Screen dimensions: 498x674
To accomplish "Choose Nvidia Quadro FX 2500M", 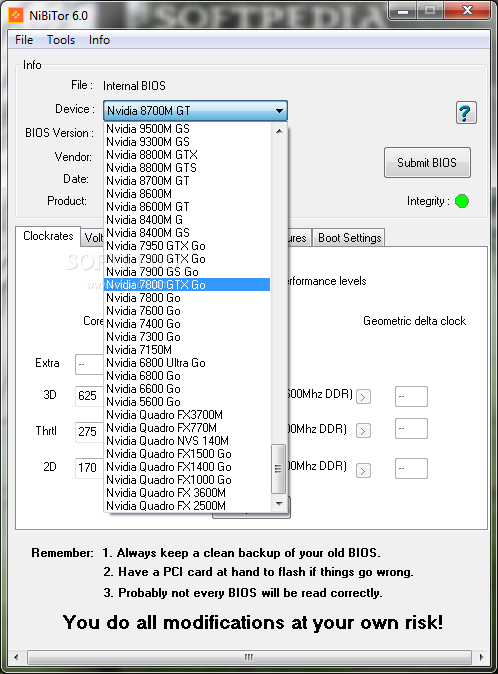I will [x=187, y=506].
